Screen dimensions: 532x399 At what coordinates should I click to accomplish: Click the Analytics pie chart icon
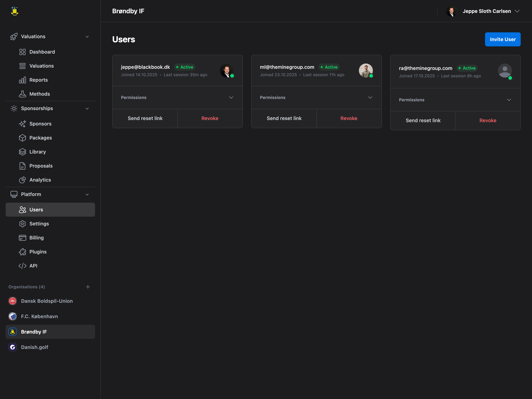click(x=22, y=180)
